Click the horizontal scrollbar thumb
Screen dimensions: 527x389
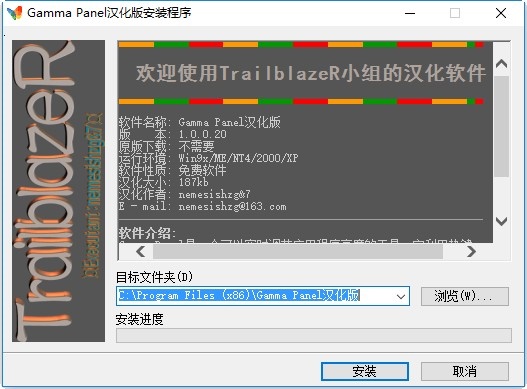coord(298,251)
